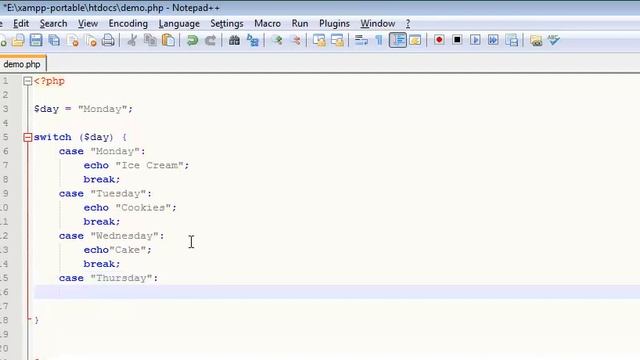Open the Search menu

click(53, 23)
